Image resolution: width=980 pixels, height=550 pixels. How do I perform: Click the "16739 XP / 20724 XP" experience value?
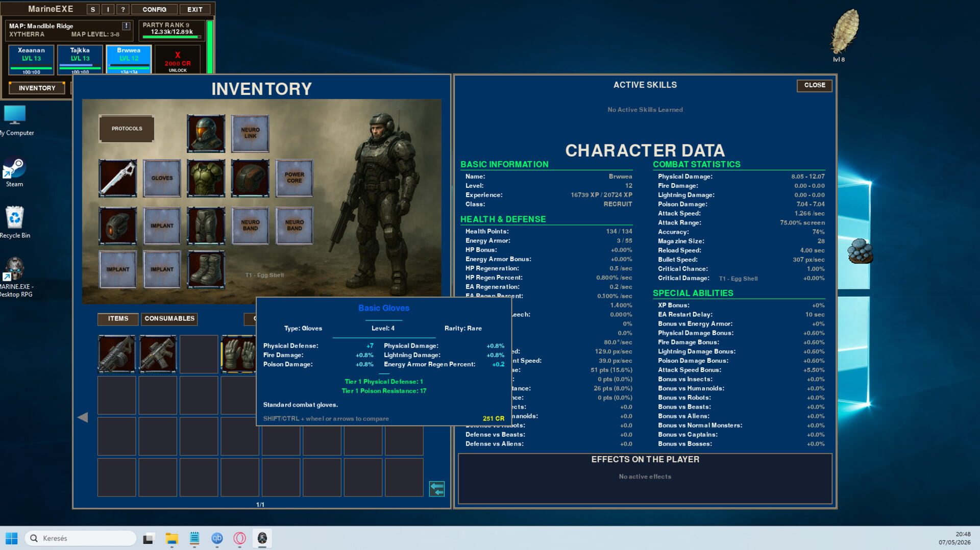click(601, 195)
